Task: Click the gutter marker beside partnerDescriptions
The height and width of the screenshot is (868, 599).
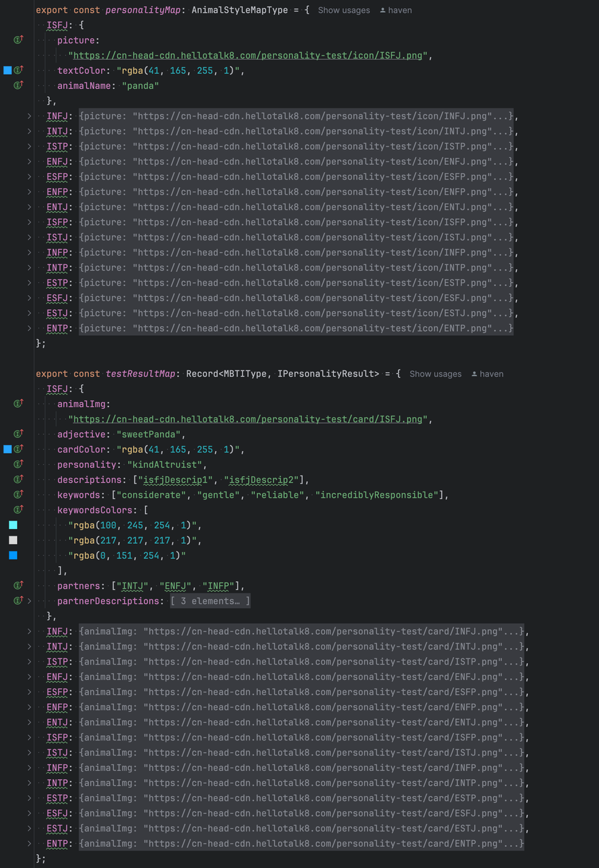Action: pos(18,601)
